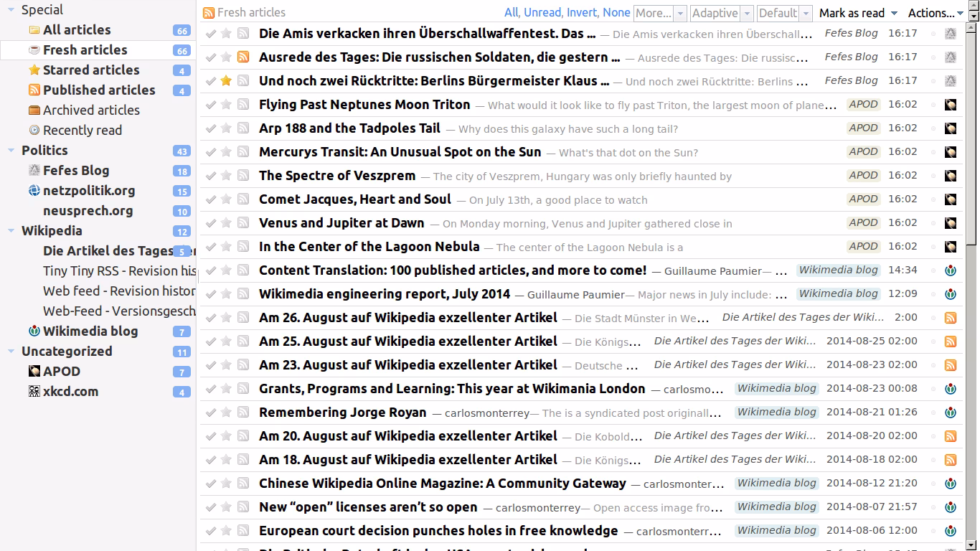Click the Fresh articles RSS feed icon in header
Image resolution: width=980 pixels, height=551 pixels.
(x=209, y=13)
